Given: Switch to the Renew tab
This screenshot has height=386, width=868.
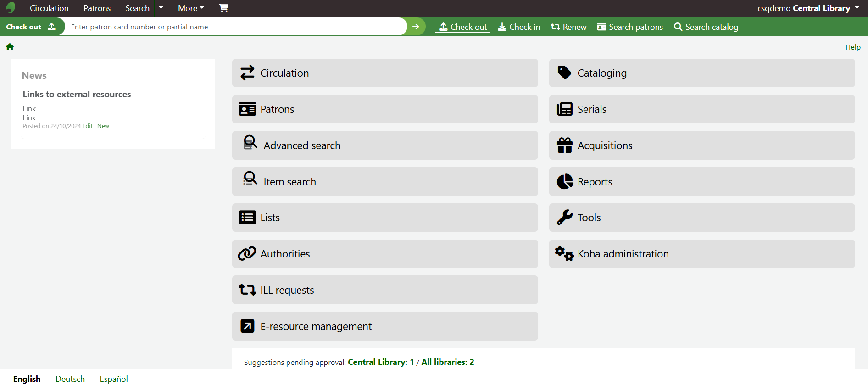Looking at the screenshot, I should tap(568, 27).
